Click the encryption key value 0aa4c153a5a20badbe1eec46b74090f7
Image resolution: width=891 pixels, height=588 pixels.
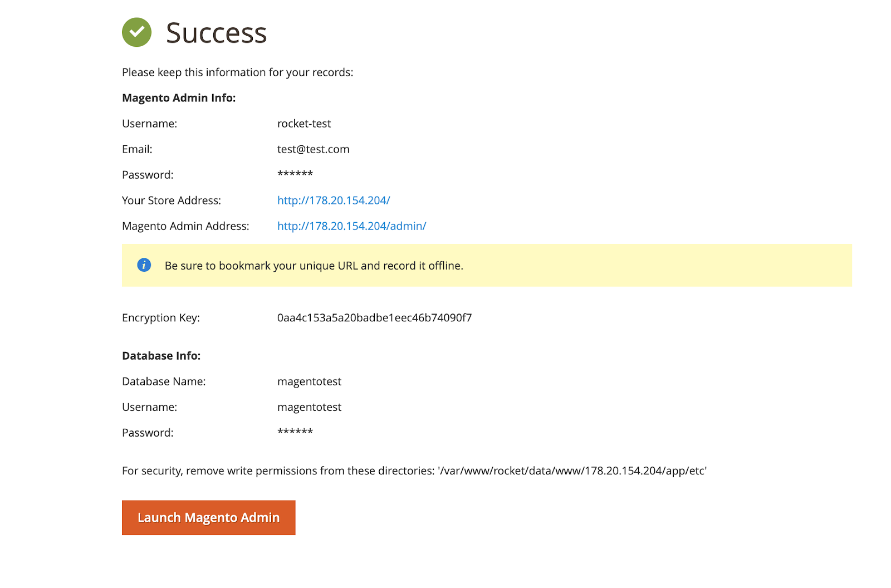(x=374, y=318)
